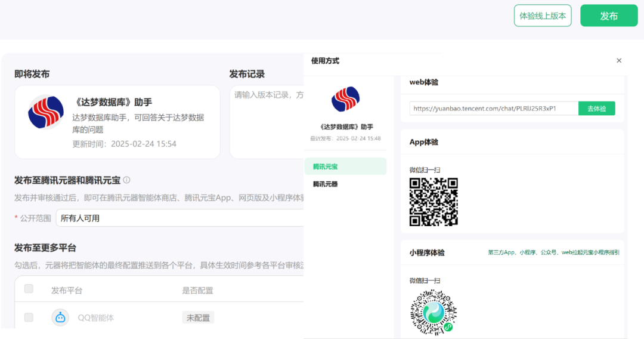
Task: Click the 是否配置 column header
Action: coord(197,291)
